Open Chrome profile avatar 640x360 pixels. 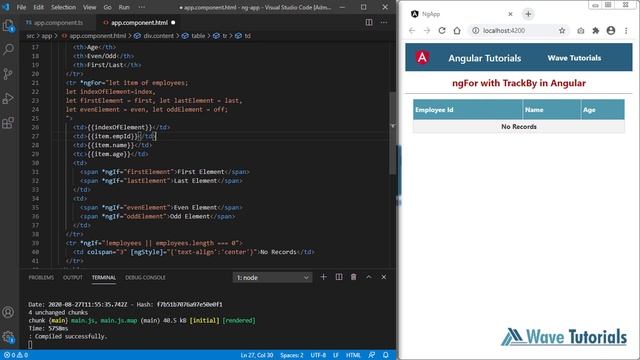(611, 31)
